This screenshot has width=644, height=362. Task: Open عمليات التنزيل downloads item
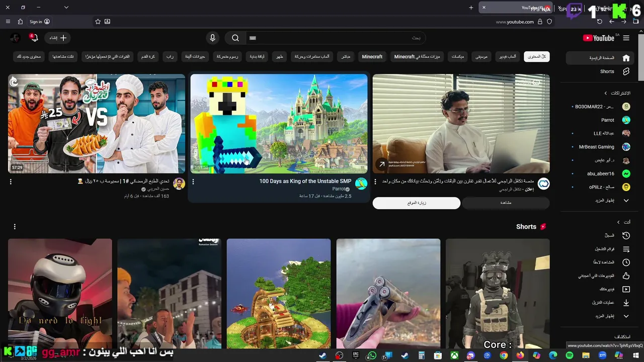pos(599,303)
